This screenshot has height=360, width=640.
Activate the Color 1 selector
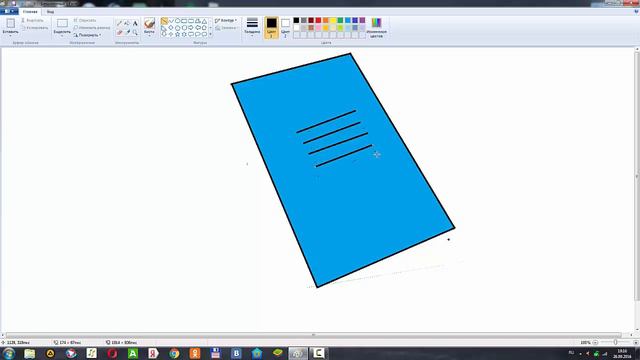coord(271,27)
